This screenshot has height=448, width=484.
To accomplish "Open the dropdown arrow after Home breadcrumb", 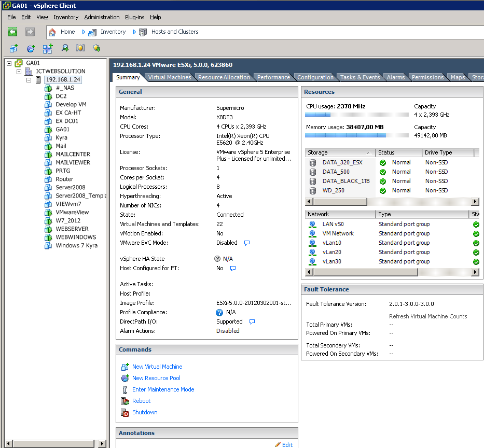I will [x=84, y=32].
